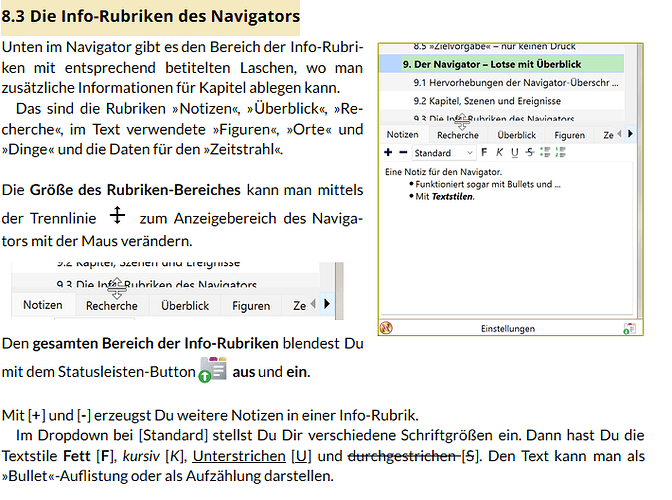Click the right scroll arrow for more tabs
Image resolution: width=672 pixels, height=500 pixels.
[x=632, y=134]
